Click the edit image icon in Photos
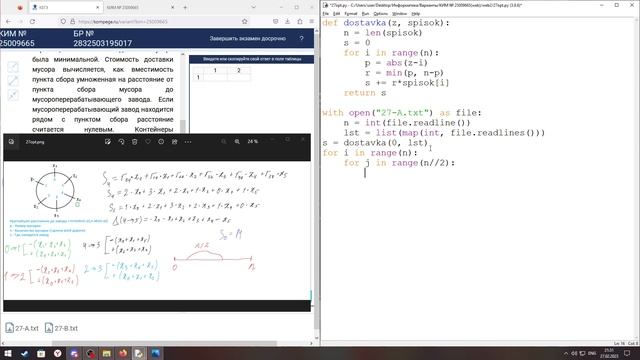Viewport: 640px width, 360px height. 108,142
